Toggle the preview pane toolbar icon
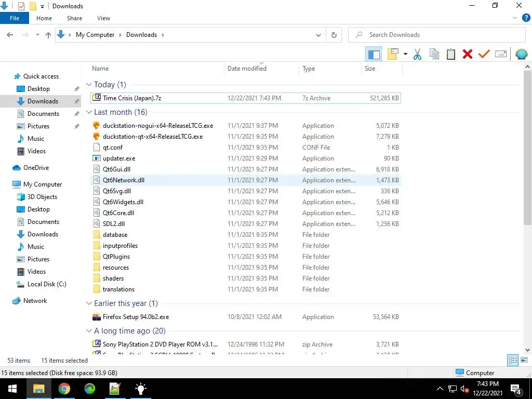Image resolution: width=532 pixels, height=399 pixels. click(x=374, y=54)
